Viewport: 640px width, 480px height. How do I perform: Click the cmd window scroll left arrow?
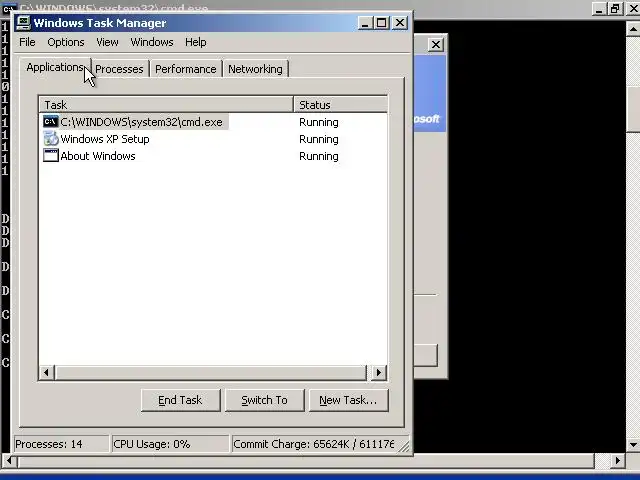(9, 461)
